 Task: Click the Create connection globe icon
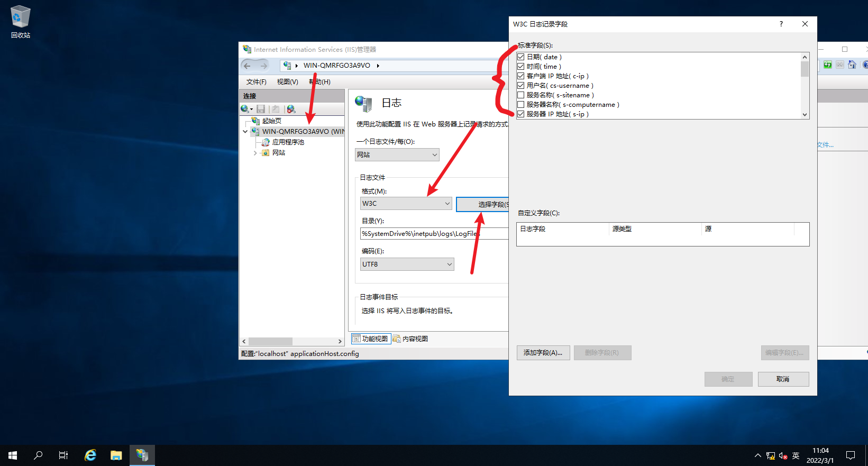[244, 109]
